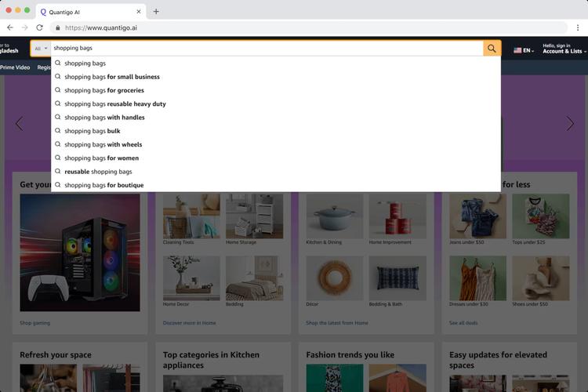This screenshot has height=392, width=588.
Task: Click Discover more in Home link
Action: pyautogui.click(x=190, y=323)
